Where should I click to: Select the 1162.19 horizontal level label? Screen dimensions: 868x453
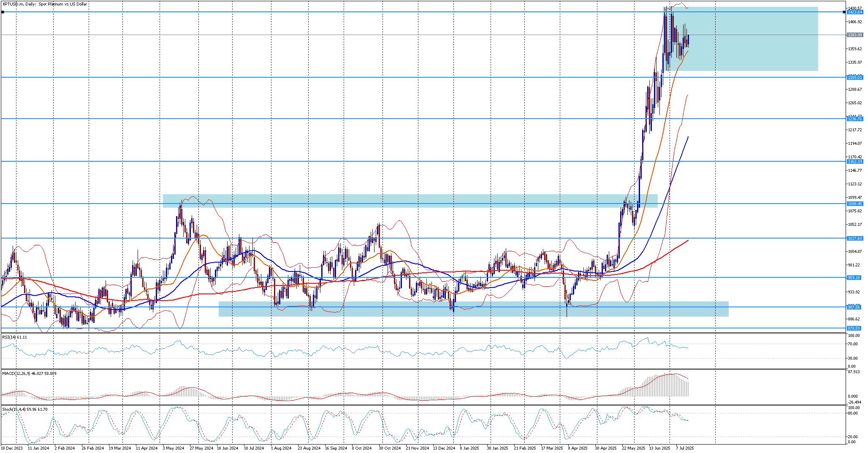[x=855, y=162]
